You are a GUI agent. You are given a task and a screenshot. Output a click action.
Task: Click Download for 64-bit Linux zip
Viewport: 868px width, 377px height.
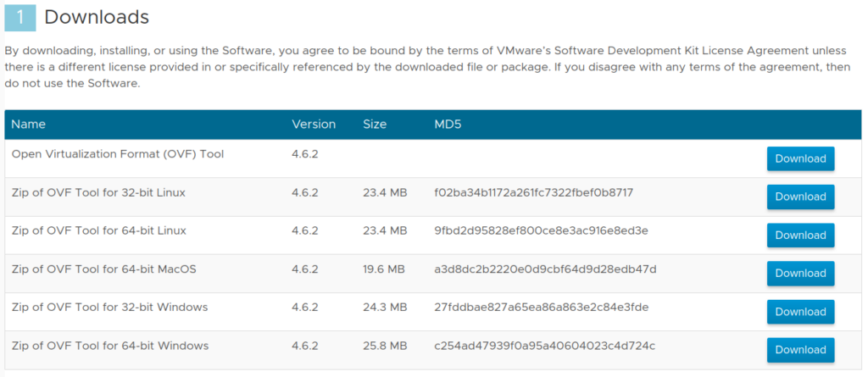(800, 236)
